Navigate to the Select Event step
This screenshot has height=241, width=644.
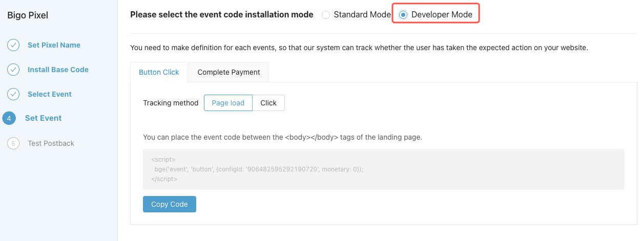pyautogui.click(x=50, y=94)
